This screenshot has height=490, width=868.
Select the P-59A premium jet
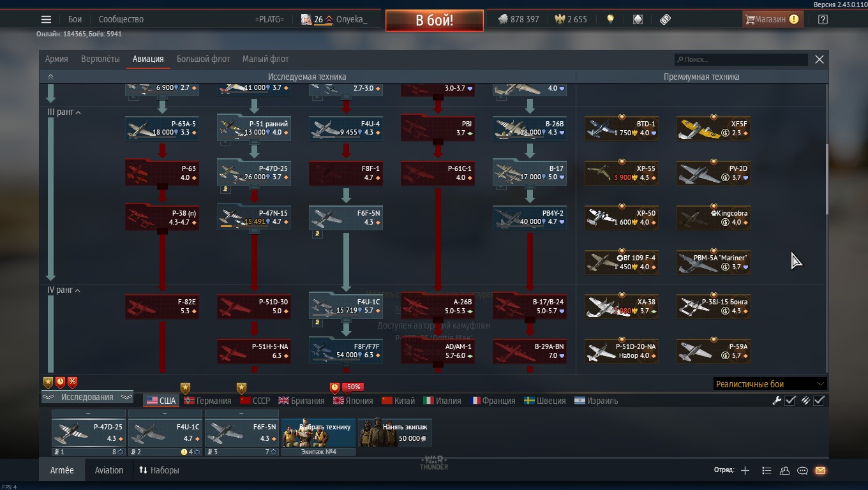714,351
